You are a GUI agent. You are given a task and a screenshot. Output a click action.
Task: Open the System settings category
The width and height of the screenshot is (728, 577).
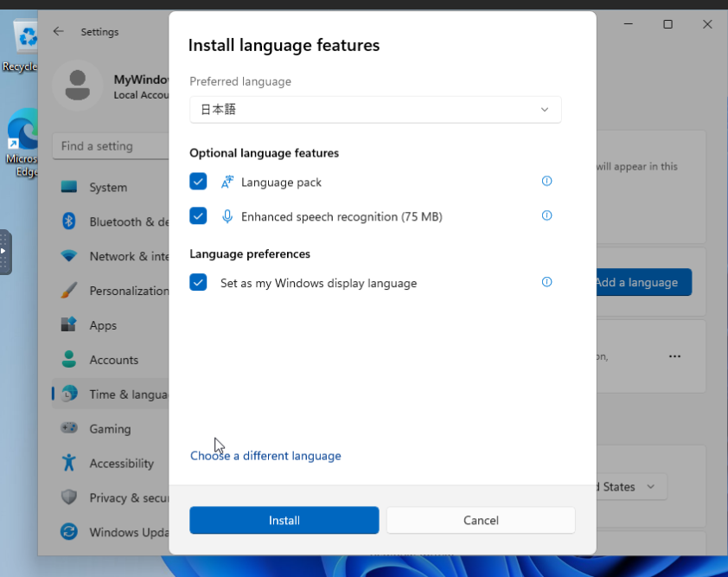(x=107, y=188)
